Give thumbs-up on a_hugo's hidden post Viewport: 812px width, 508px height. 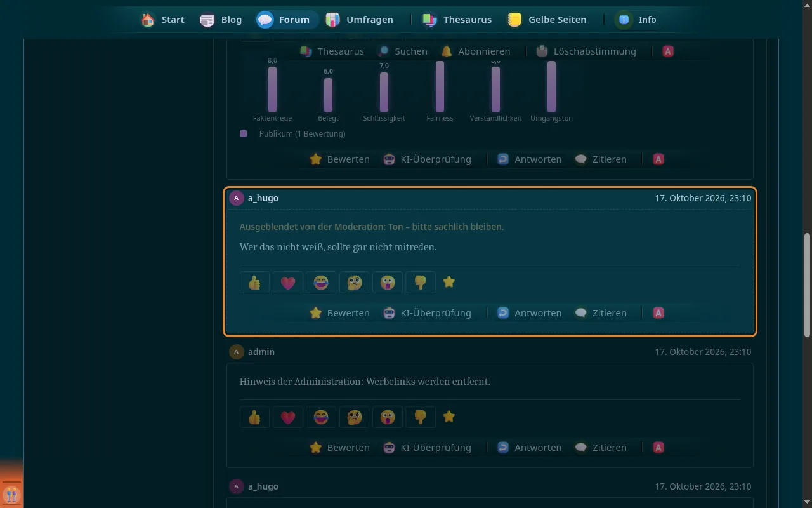pos(255,282)
